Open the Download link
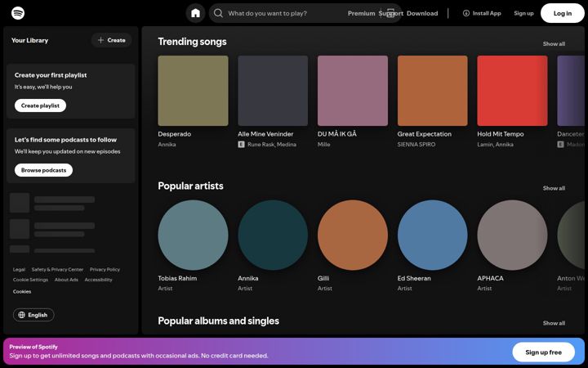 point(422,13)
